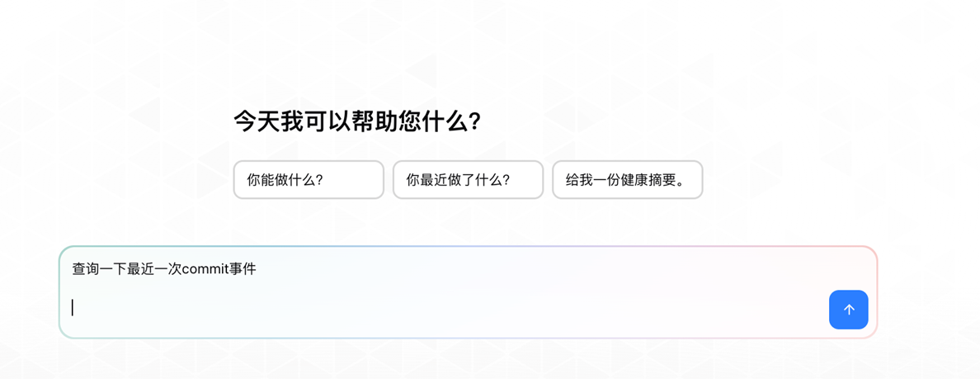
Task: Click the blank area right of the typed query
Action: tap(536, 269)
